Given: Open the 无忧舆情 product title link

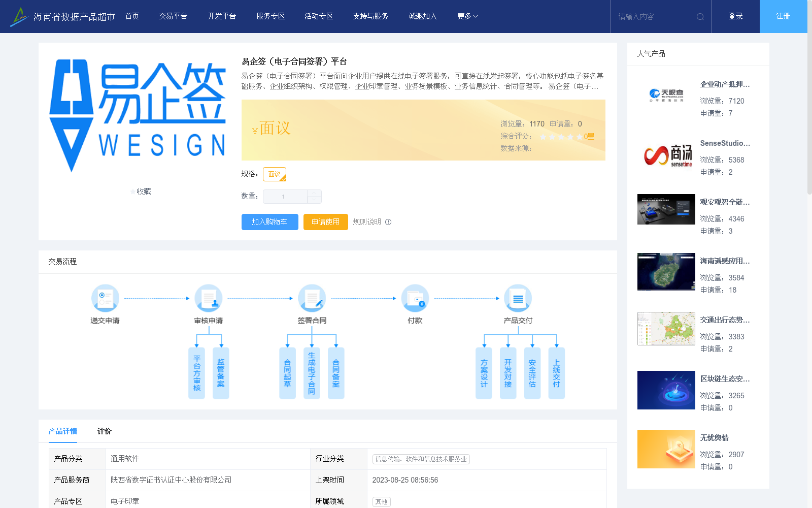Looking at the screenshot, I should pos(715,438).
